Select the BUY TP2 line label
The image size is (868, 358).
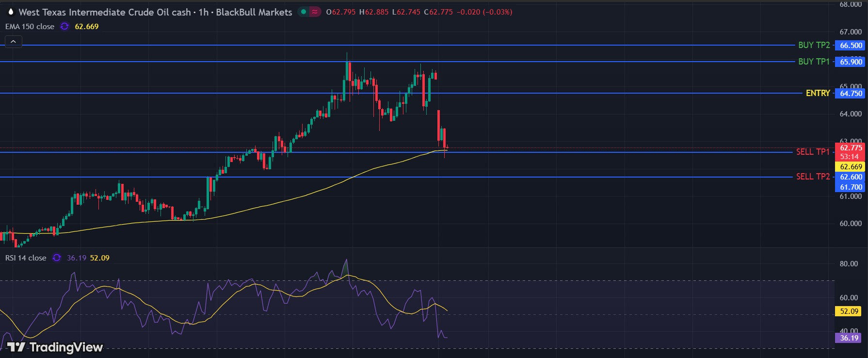814,45
